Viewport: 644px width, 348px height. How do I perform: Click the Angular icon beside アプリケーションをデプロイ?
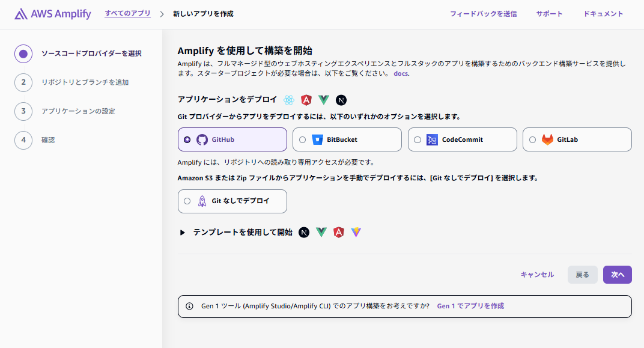306,100
